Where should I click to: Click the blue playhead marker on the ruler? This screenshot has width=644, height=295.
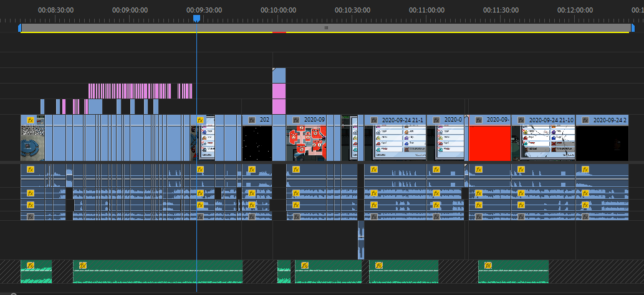[x=196, y=19]
